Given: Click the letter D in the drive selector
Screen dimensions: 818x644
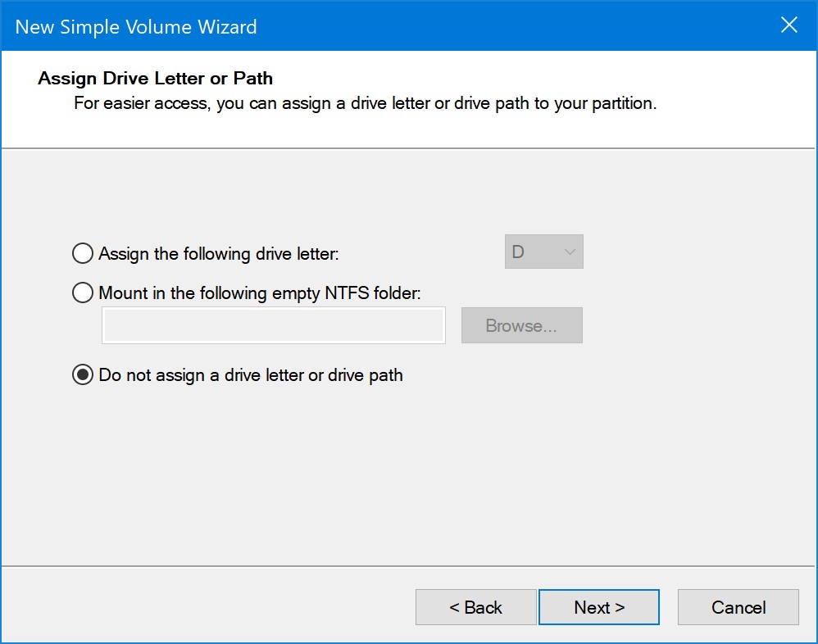Looking at the screenshot, I should 519,252.
